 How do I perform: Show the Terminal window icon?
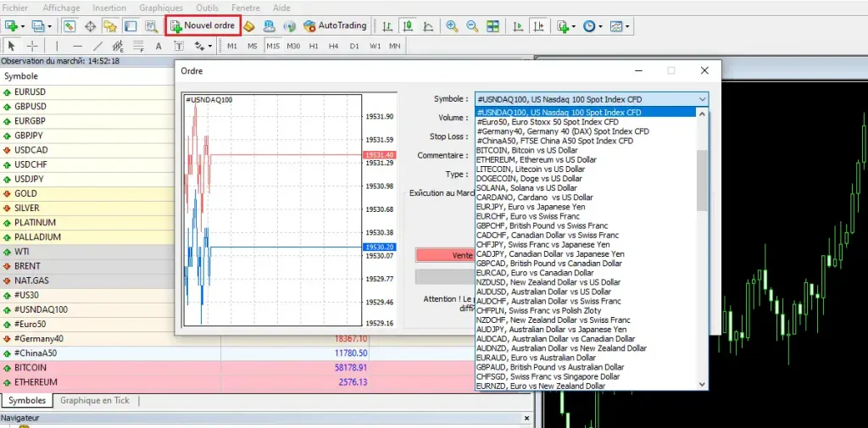(x=130, y=26)
